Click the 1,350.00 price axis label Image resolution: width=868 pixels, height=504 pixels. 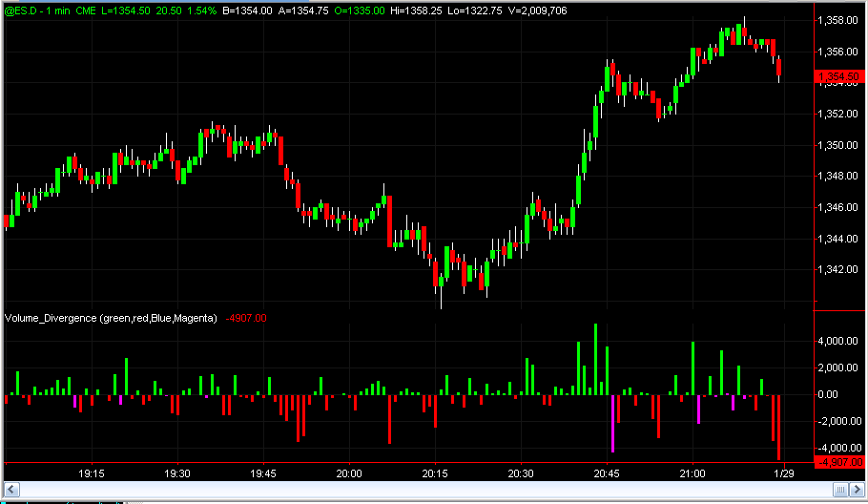point(837,145)
